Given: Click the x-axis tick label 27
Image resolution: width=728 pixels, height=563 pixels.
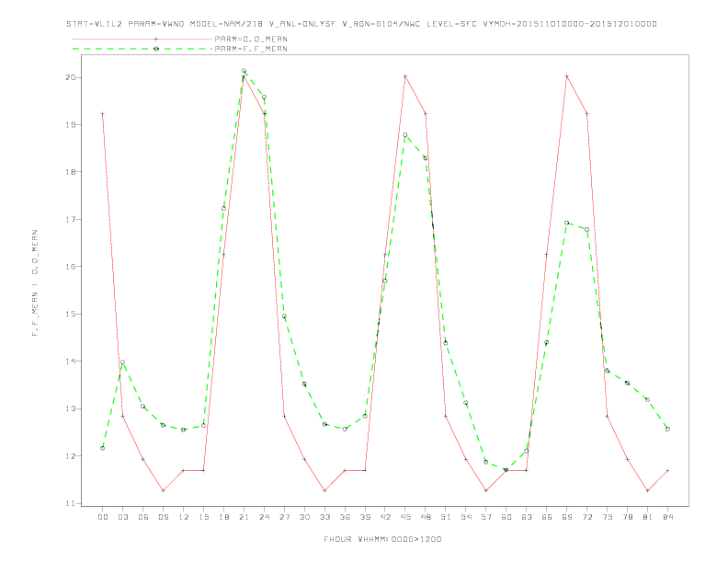Looking at the screenshot, I should [x=284, y=517].
